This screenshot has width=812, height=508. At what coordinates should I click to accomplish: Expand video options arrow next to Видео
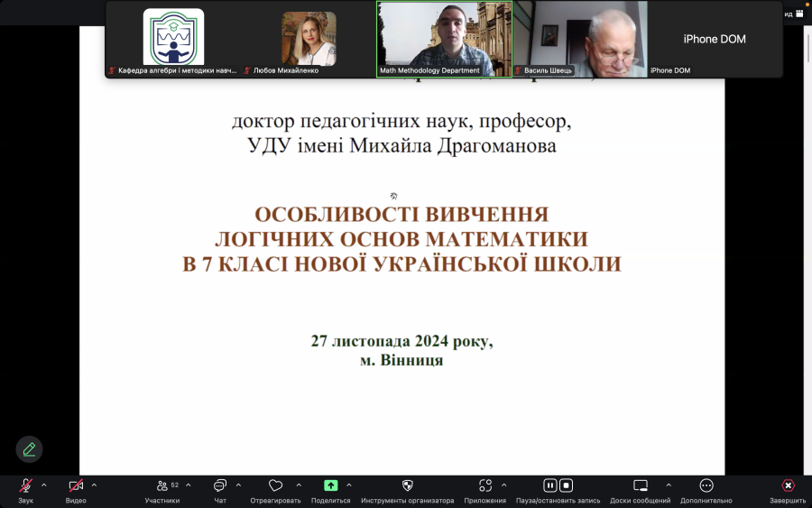(x=94, y=485)
